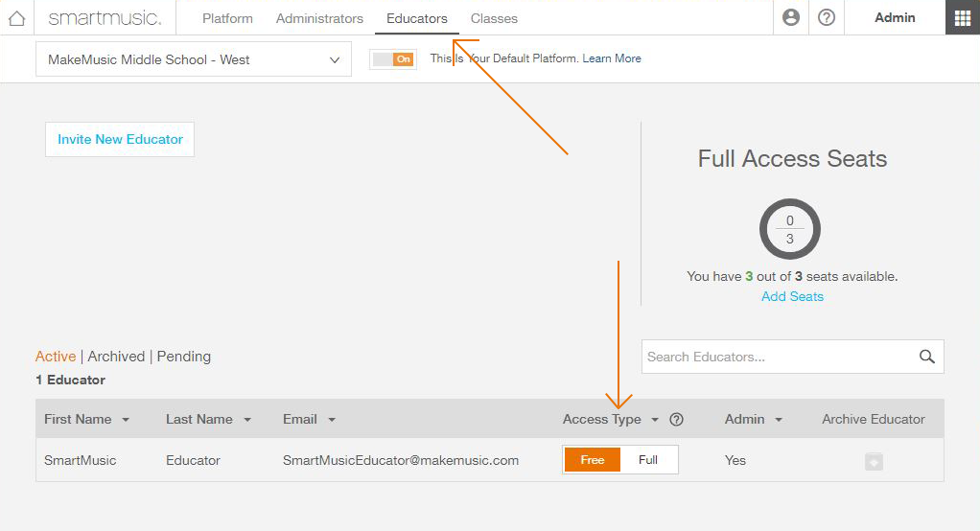Select the Admin value Yes
This screenshot has height=531, width=980.
click(735, 460)
